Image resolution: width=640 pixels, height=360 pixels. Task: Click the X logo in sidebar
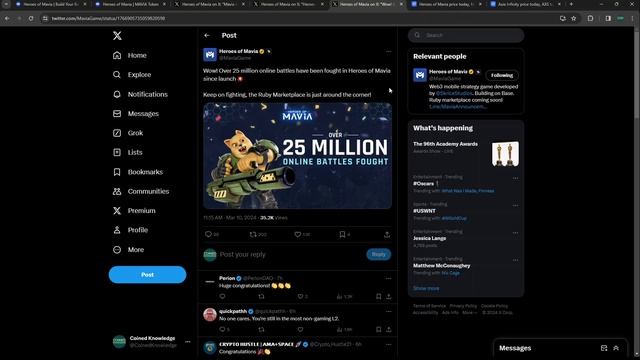pos(117,36)
